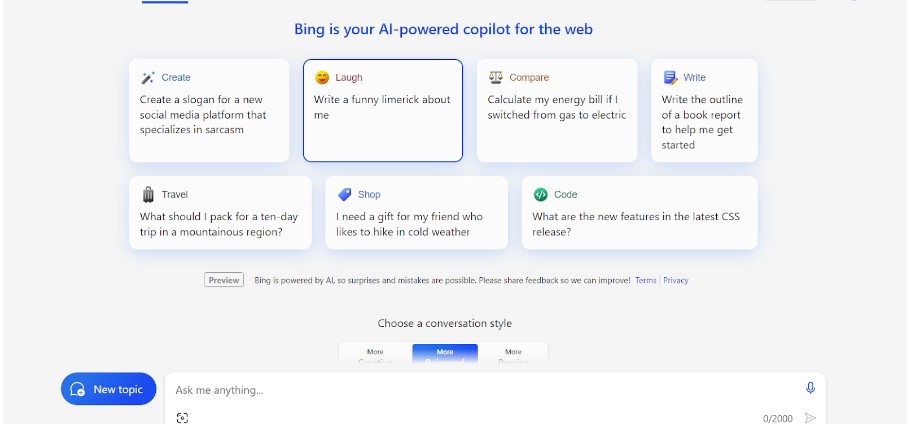Click the Ask me anything input field
Image resolution: width=909 pixels, height=424 pixels.
(480, 390)
